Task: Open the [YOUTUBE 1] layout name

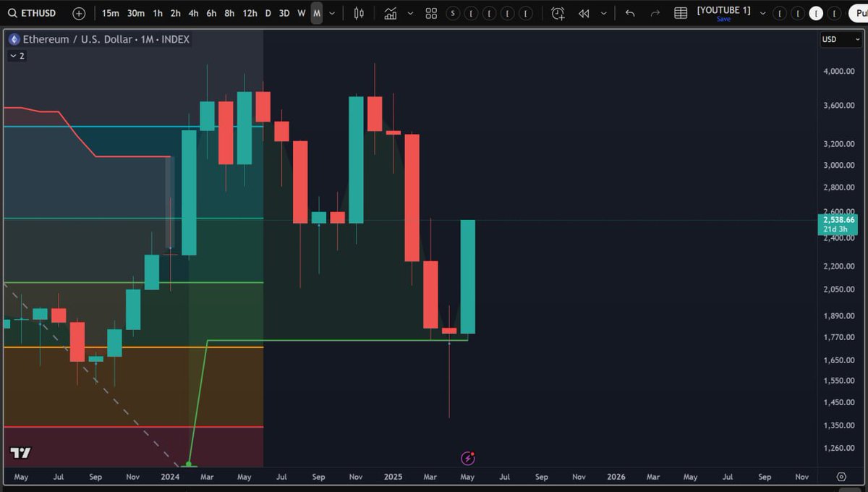Action: 723,10
